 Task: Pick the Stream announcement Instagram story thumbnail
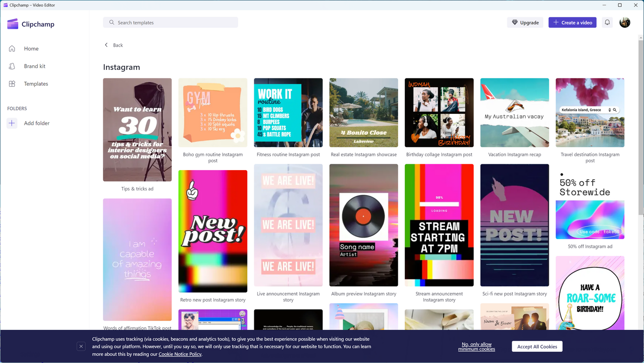[x=439, y=225]
